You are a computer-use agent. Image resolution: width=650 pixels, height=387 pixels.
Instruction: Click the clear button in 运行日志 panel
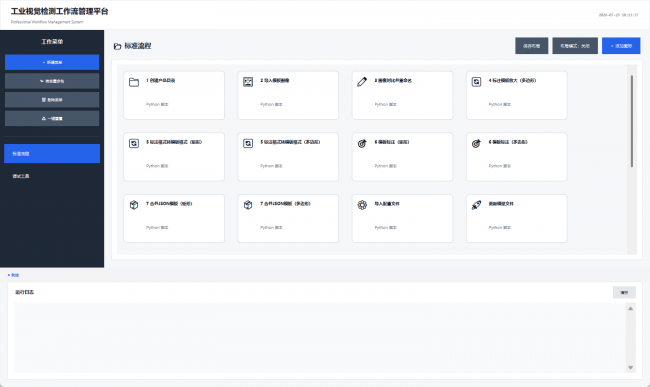[x=624, y=293]
